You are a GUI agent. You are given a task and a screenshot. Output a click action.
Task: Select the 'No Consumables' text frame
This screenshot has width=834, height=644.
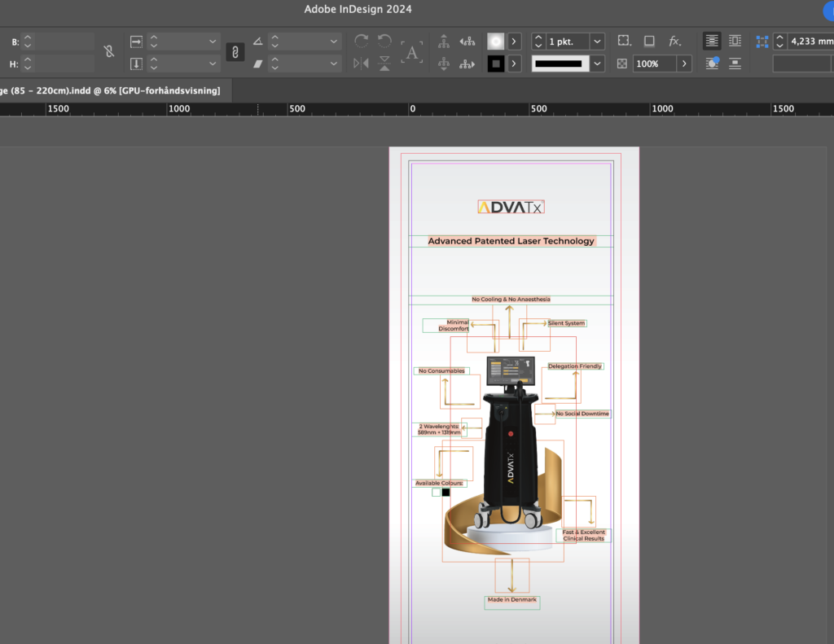click(441, 370)
